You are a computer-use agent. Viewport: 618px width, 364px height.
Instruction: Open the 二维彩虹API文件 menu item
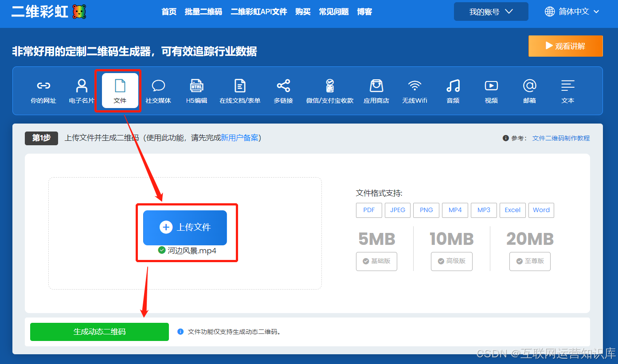pyautogui.click(x=259, y=12)
